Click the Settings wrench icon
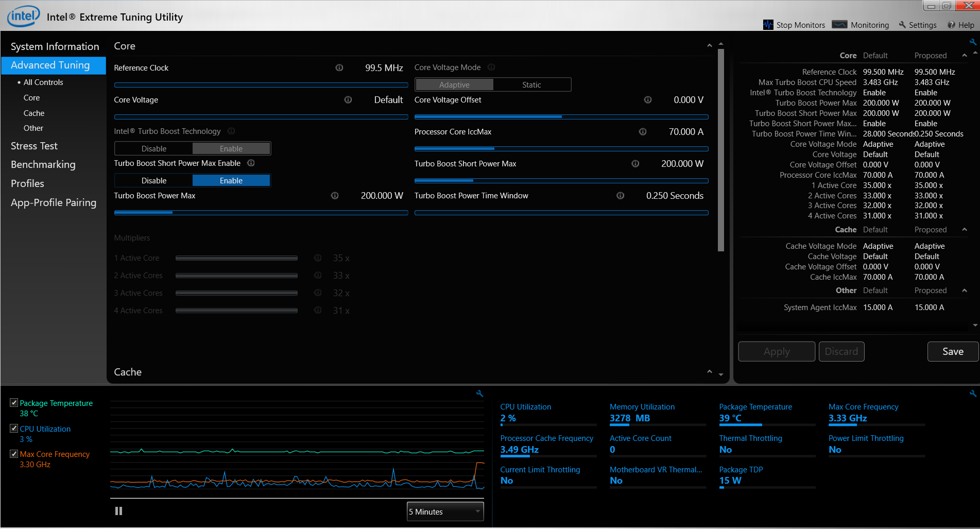The width and height of the screenshot is (980, 529). (902, 25)
